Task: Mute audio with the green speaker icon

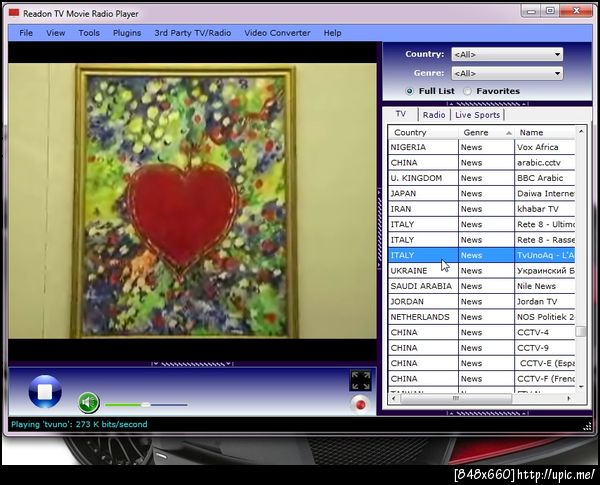Action: tap(89, 403)
